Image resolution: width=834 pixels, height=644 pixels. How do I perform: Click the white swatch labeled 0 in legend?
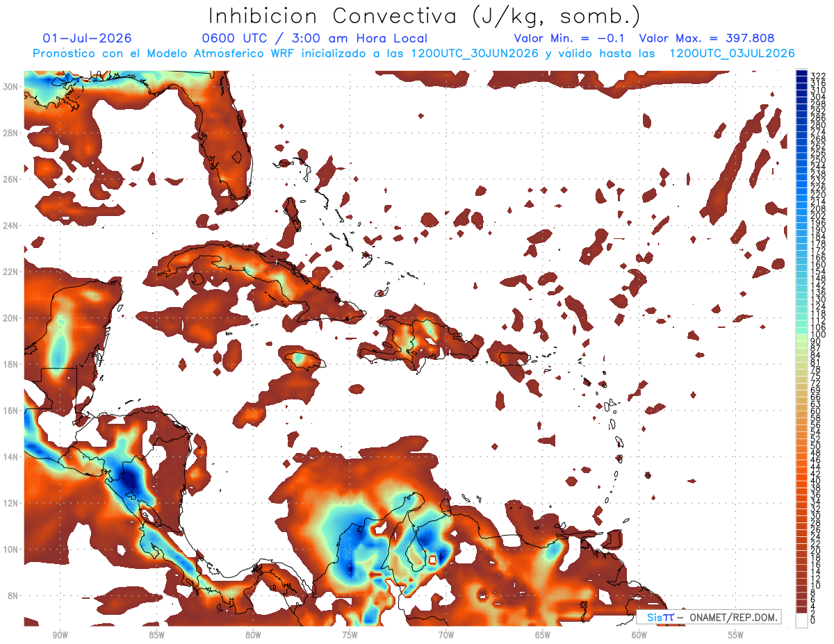click(801, 620)
